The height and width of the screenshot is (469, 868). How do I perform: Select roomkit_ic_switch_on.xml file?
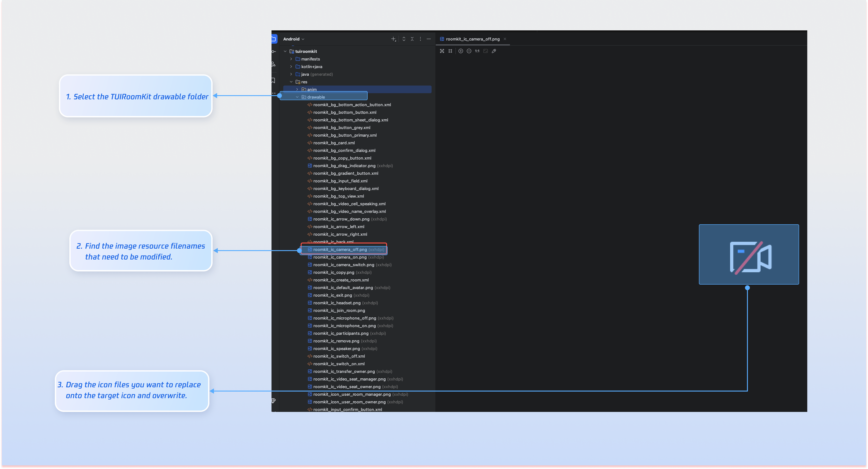(336, 364)
